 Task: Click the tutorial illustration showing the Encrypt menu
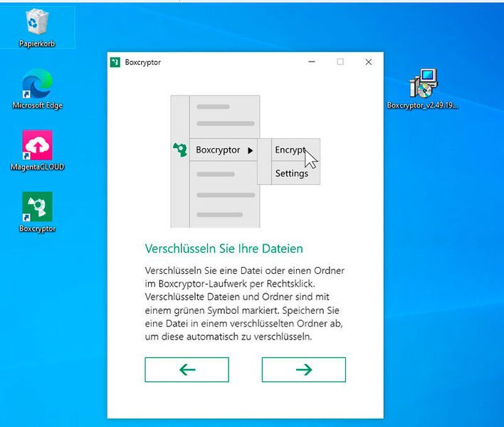[x=246, y=162]
